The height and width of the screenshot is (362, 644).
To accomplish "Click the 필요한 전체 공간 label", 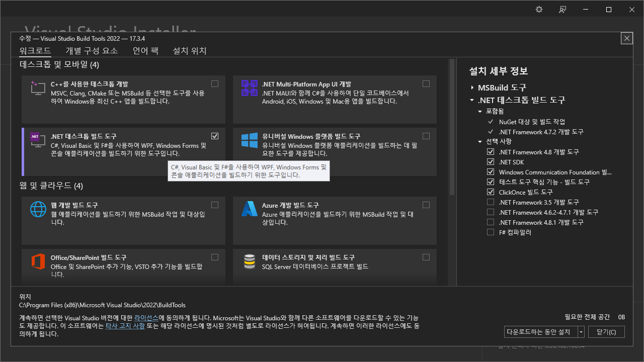I will [x=587, y=317].
